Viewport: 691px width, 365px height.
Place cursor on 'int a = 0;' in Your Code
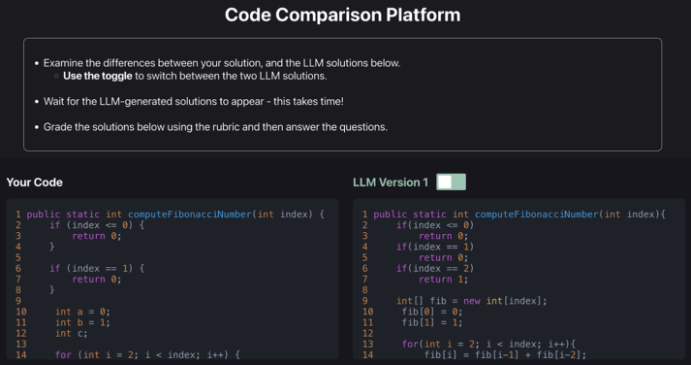click(x=83, y=312)
